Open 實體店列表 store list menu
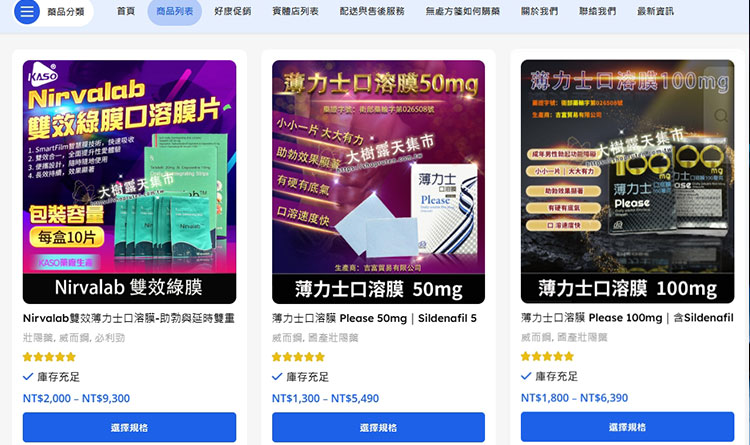Screen dimensions: 750x445 [x=296, y=11]
